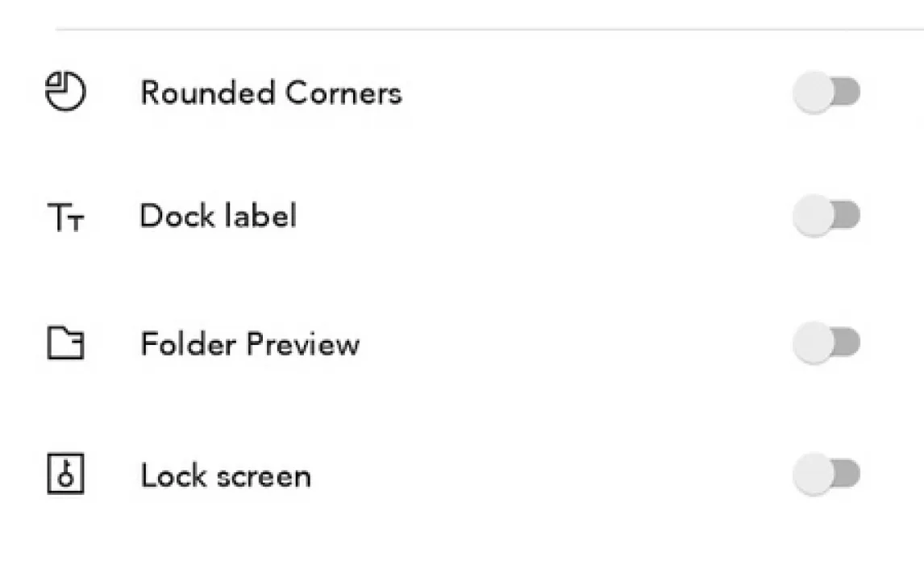The width and height of the screenshot is (924, 577).
Task: Select the Rounded Corners text label
Action: pyautogui.click(x=271, y=93)
